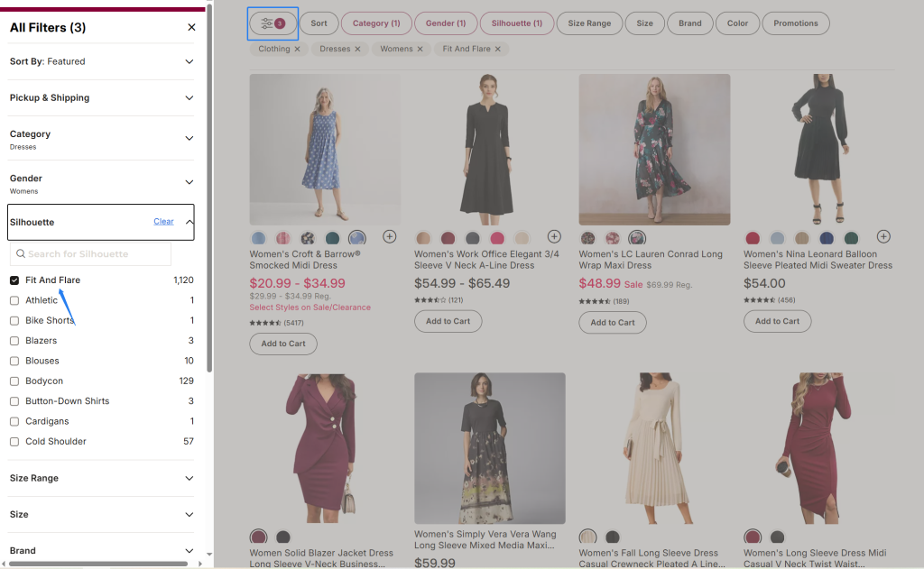
Task: Enable the Cold Shoulder checkbox
Action: 14,442
